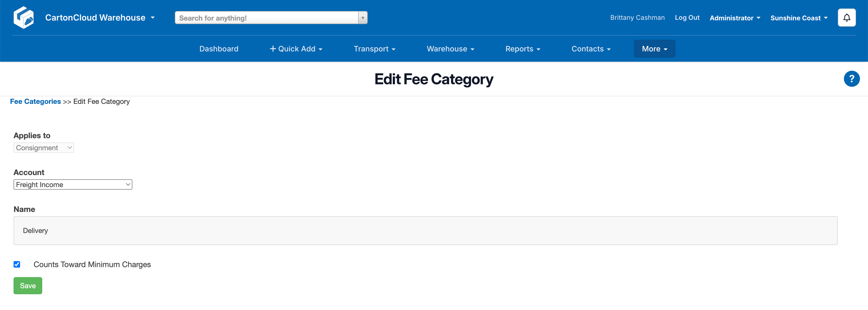
Task: Open the Transport menu chevron
Action: [394, 49]
